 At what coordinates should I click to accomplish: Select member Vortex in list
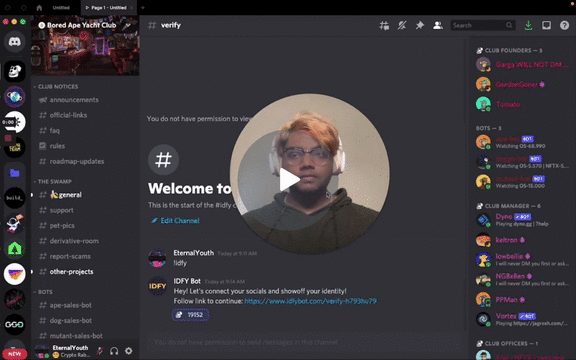(522, 319)
